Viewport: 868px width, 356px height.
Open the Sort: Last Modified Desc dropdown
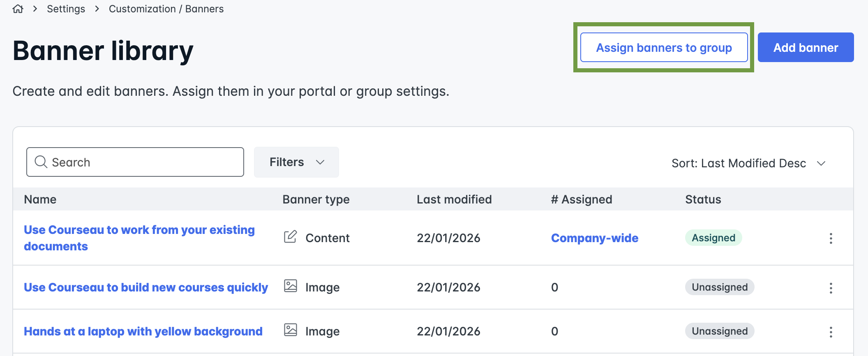pos(749,163)
